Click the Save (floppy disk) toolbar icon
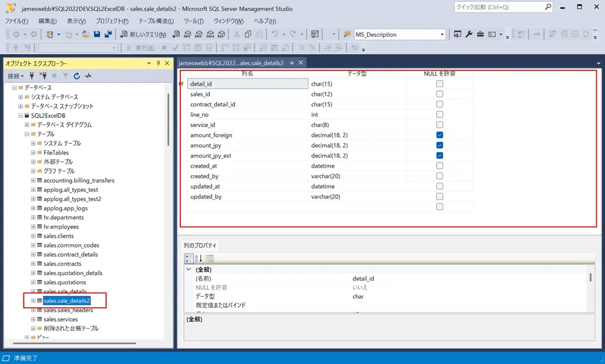Screen dimensions: 605x364 (97, 34)
